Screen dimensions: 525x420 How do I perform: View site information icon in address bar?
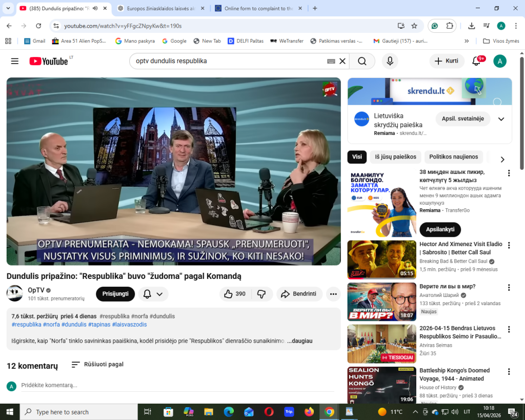click(56, 26)
